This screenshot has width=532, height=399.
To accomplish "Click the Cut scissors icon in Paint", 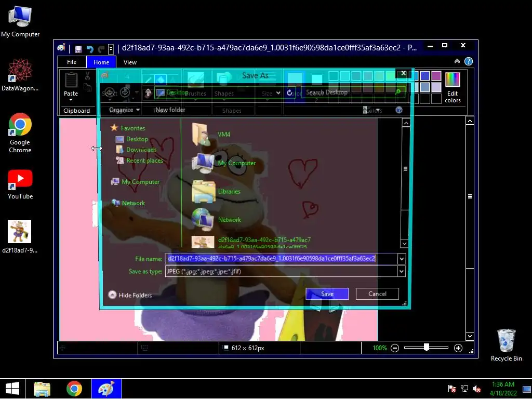I will [x=87, y=76].
